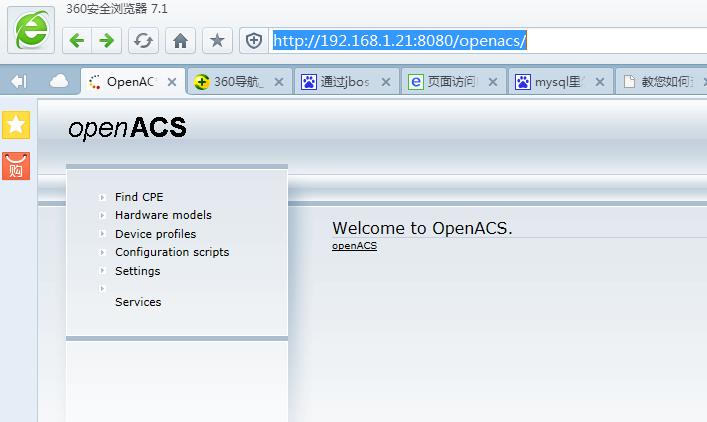Close the 通过jbos tab
The height and width of the screenshot is (422, 707).
(x=386, y=82)
